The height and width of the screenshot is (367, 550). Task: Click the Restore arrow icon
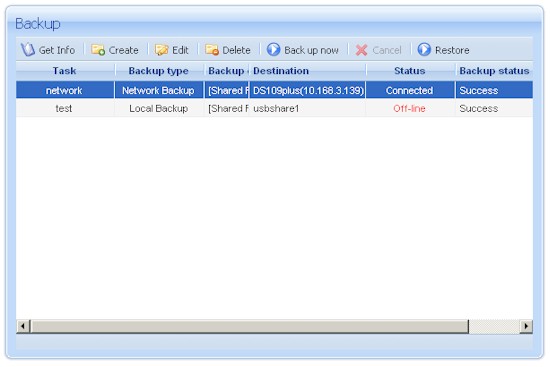point(424,49)
